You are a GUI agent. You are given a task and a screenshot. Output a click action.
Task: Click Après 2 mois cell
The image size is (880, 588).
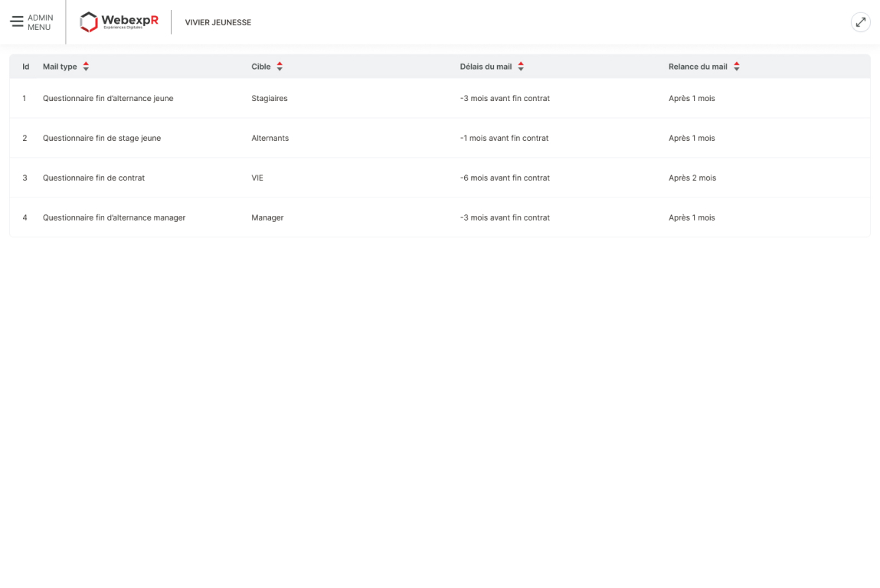pos(692,178)
